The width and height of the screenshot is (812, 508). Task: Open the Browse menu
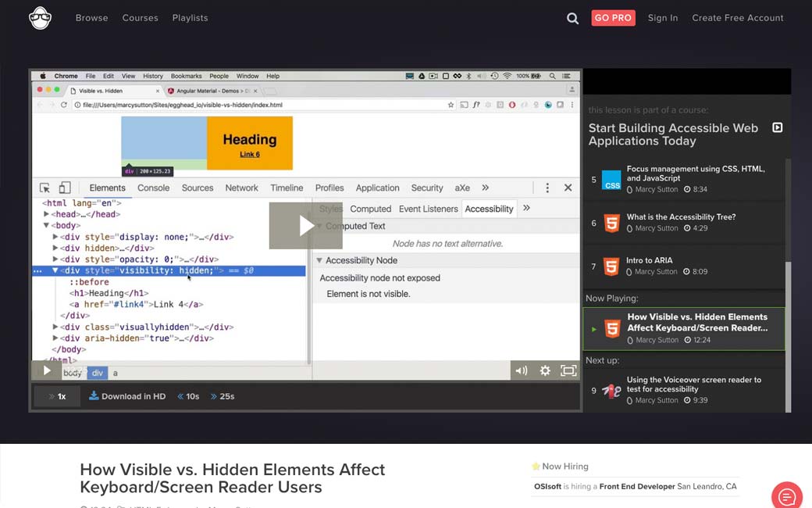pyautogui.click(x=91, y=18)
